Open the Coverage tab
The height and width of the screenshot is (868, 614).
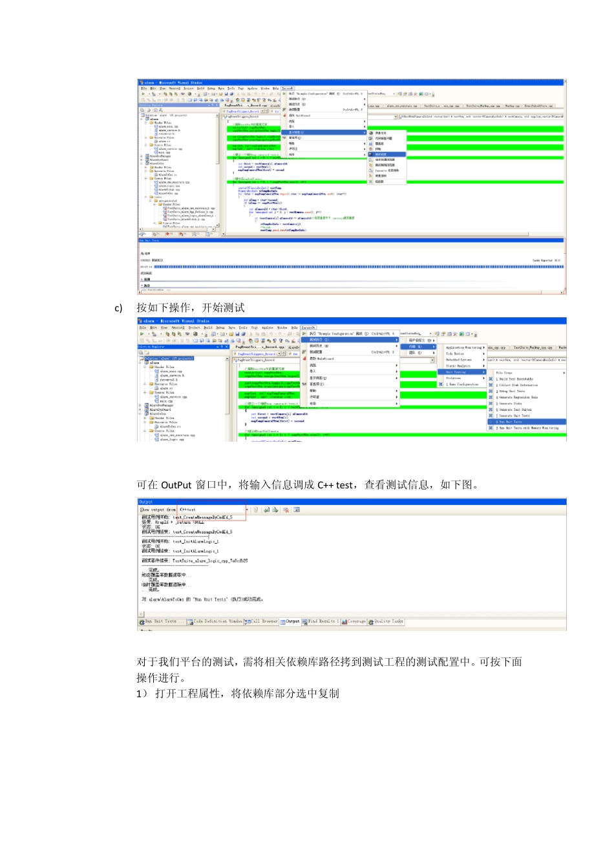[x=354, y=621]
